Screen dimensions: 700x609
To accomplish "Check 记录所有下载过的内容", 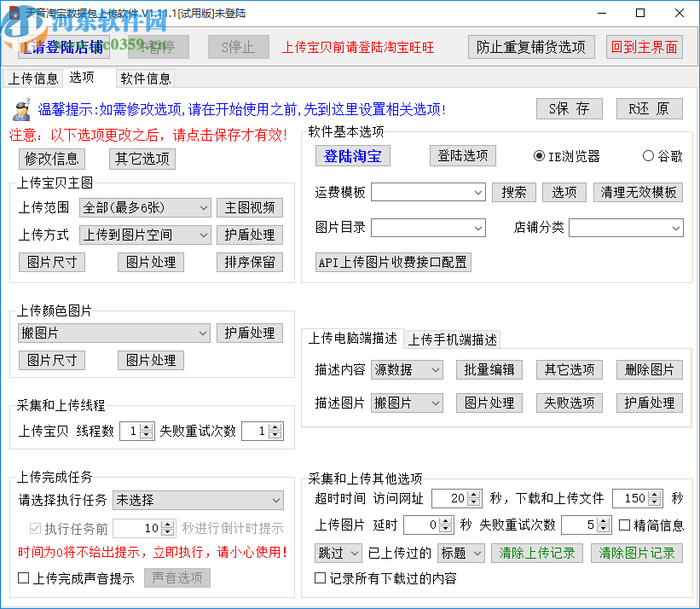I will pyautogui.click(x=320, y=577).
